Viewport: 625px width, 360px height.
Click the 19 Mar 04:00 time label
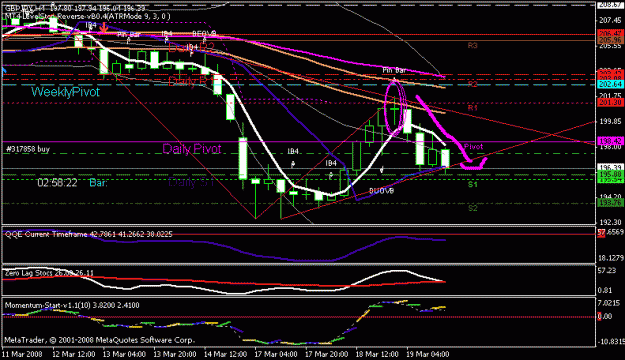[428, 354]
